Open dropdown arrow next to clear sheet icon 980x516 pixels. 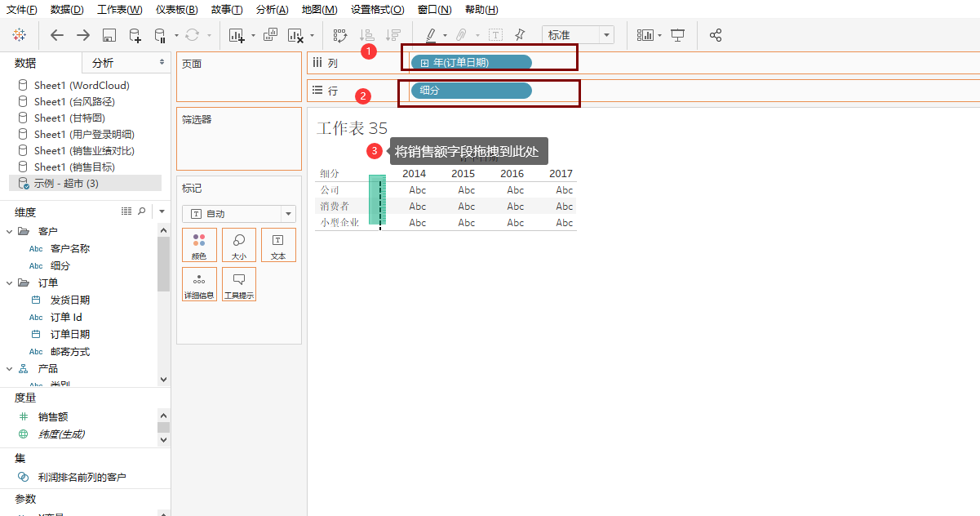(x=312, y=35)
